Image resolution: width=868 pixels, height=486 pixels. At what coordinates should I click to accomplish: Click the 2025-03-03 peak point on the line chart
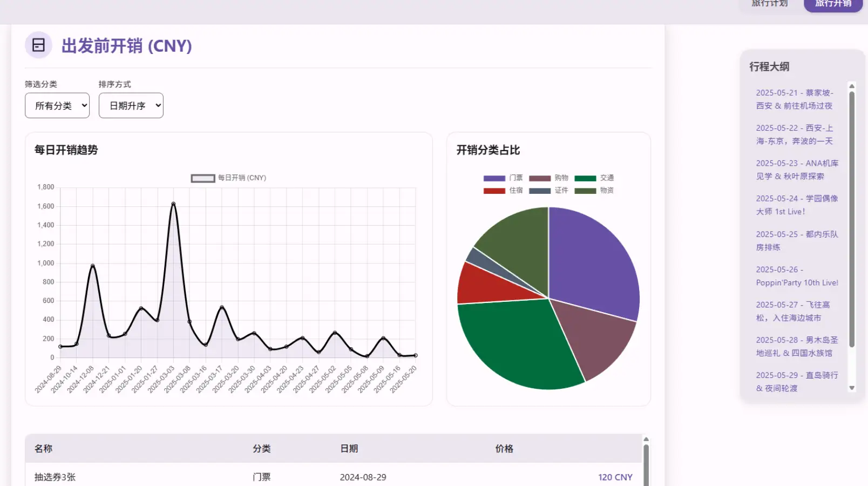tap(173, 204)
